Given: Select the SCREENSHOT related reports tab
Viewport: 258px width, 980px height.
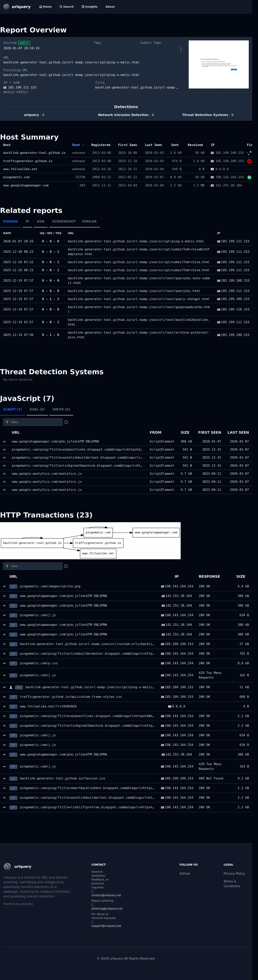Looking at the screenshot, I should (x=64, y=221).
